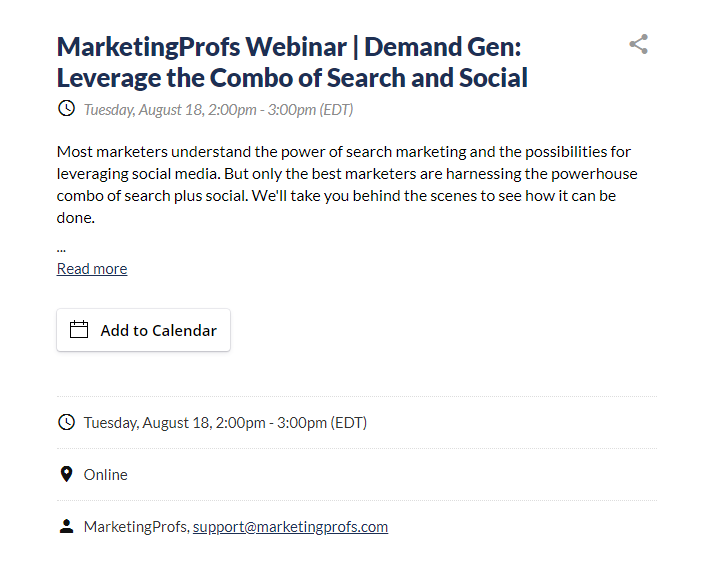Click the MarketingProfs Webinar event title
Viewport: 710px width, 568px height.
click(x=292, y=62)
